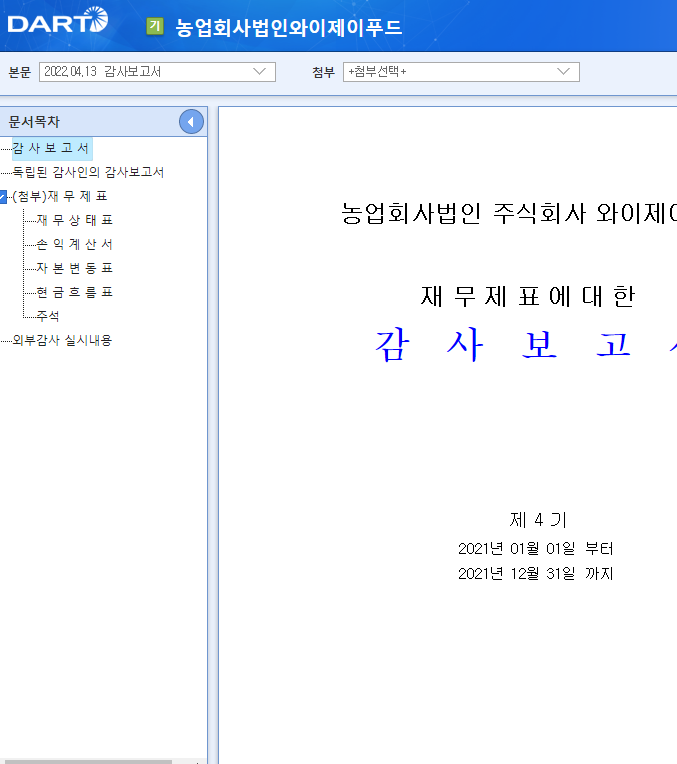Open 재 무 상 태 표 section
The height and width of the screenshot is (764, 677).
pyautogui.click(x=75, y=220)
